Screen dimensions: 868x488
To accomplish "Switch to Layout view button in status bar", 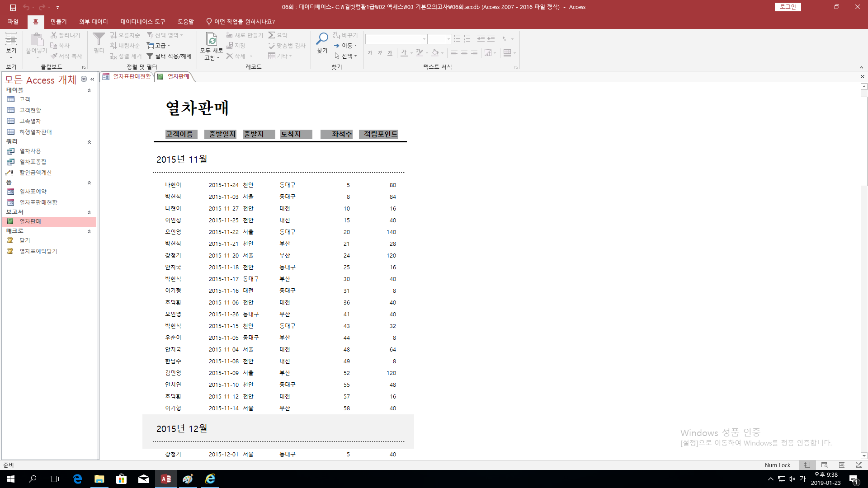I will pyautogui.click(x=841, y=465).
